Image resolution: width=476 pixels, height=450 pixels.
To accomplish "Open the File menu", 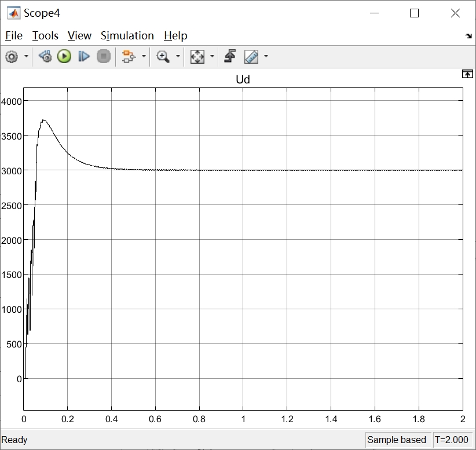I will click(14, 36).
